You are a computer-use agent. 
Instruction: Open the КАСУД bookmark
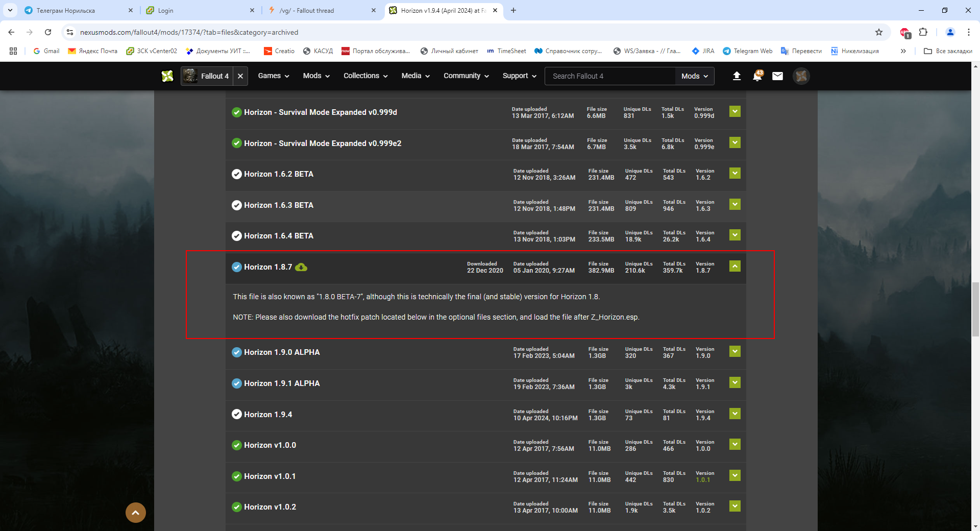(317, 51)
